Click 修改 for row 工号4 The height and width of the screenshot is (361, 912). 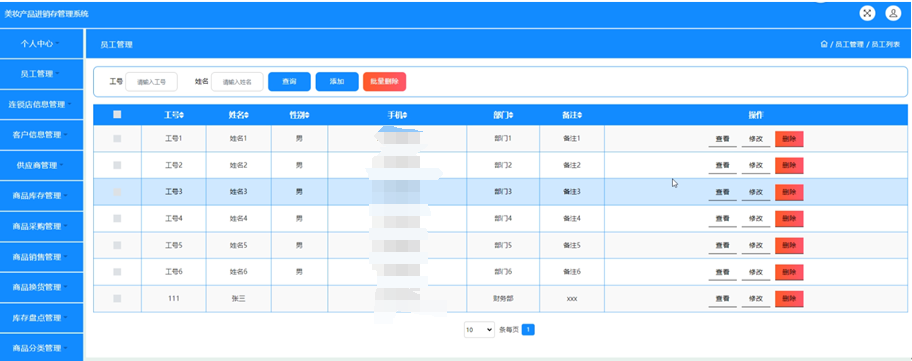coord(756,219)
